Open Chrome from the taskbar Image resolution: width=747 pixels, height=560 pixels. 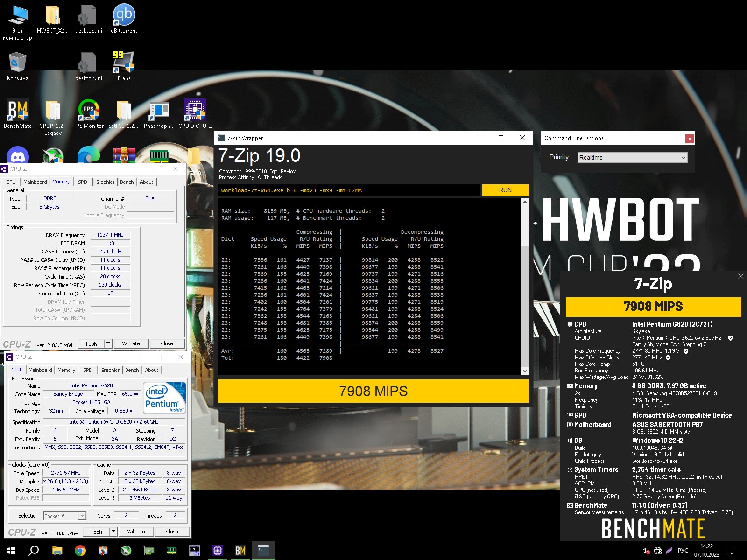coord(80,551)
